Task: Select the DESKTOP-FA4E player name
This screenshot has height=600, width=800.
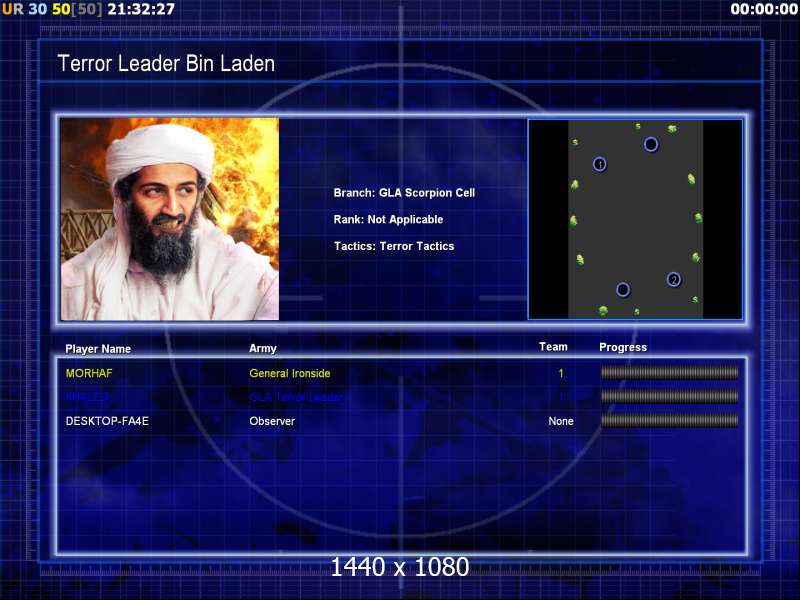Action: 107,421
